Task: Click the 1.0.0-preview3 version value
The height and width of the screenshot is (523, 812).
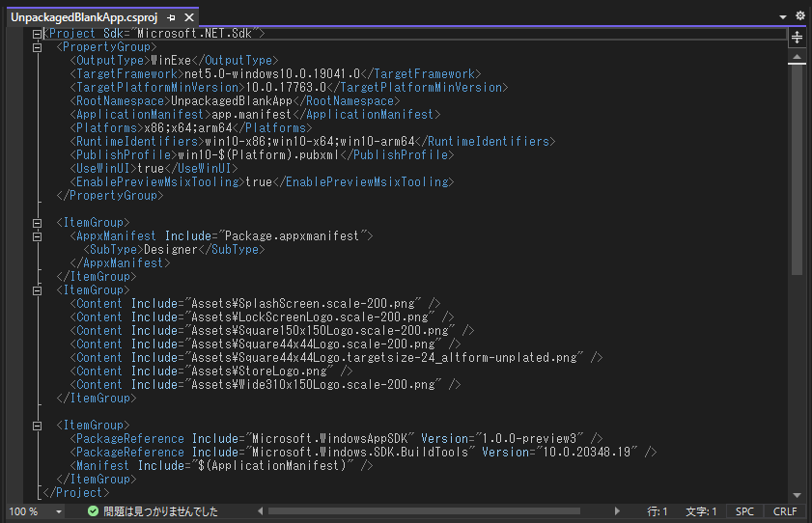Action: click(529, 439)
